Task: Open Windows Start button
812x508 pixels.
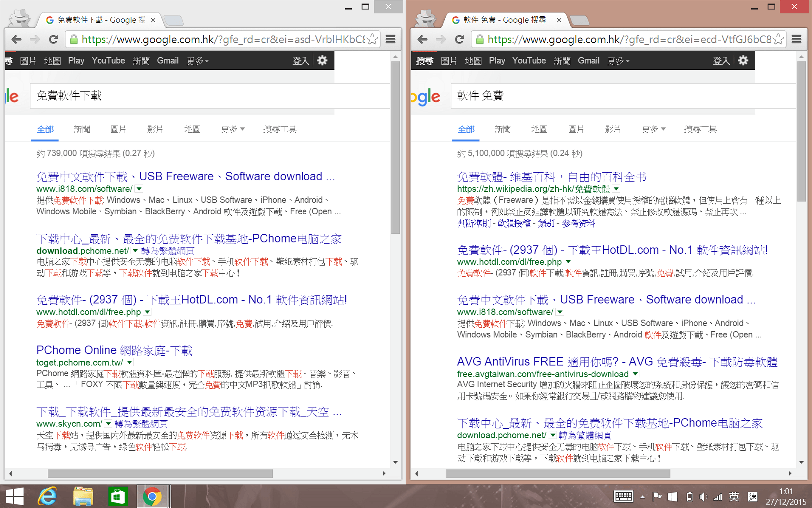Action: click(x=15, y=496)
